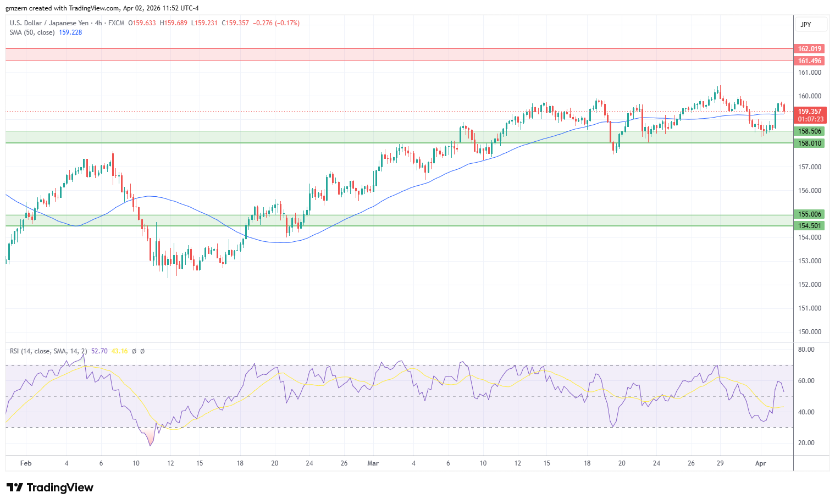Viewport: 835px width, 504px height.
Task: Click the change value −0.276 (−0.17%)
Action: (277, 23)
